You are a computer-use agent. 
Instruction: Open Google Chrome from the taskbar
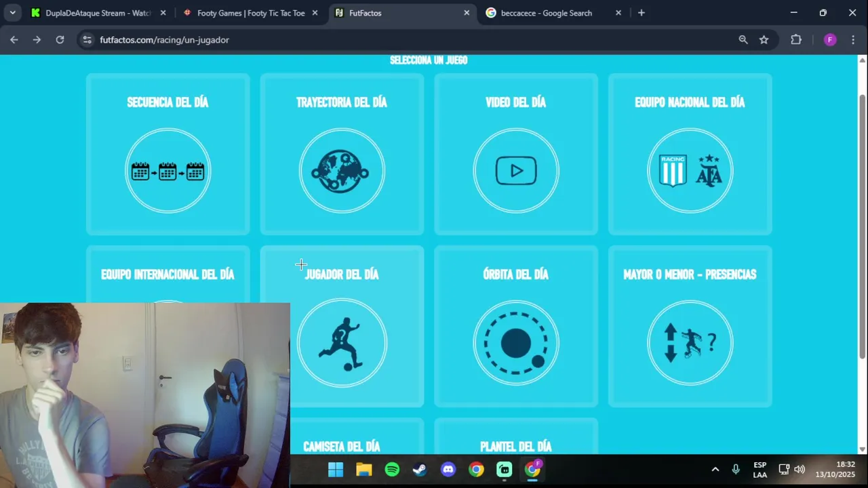pyautogui.click(x=477, y=470)
